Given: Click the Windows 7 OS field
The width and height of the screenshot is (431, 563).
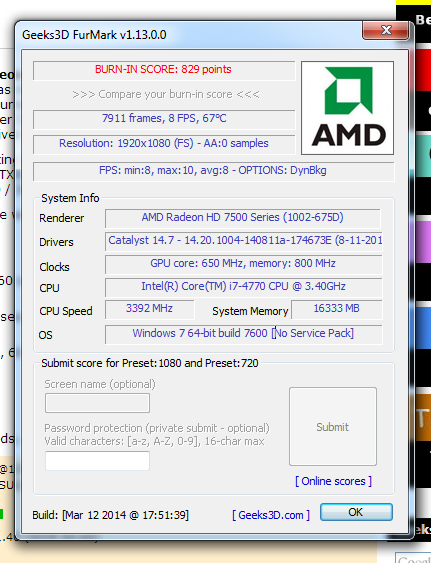Looking at the screenshot, I should pos(244,334).
